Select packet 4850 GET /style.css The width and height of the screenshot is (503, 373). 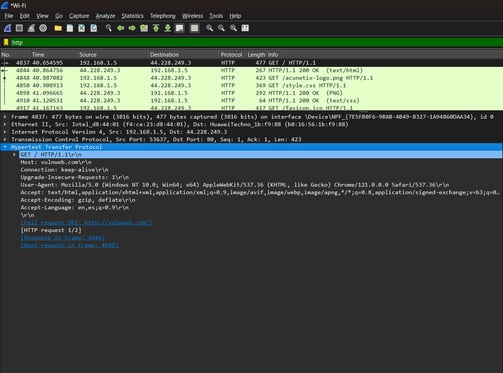tap(251, 85)
